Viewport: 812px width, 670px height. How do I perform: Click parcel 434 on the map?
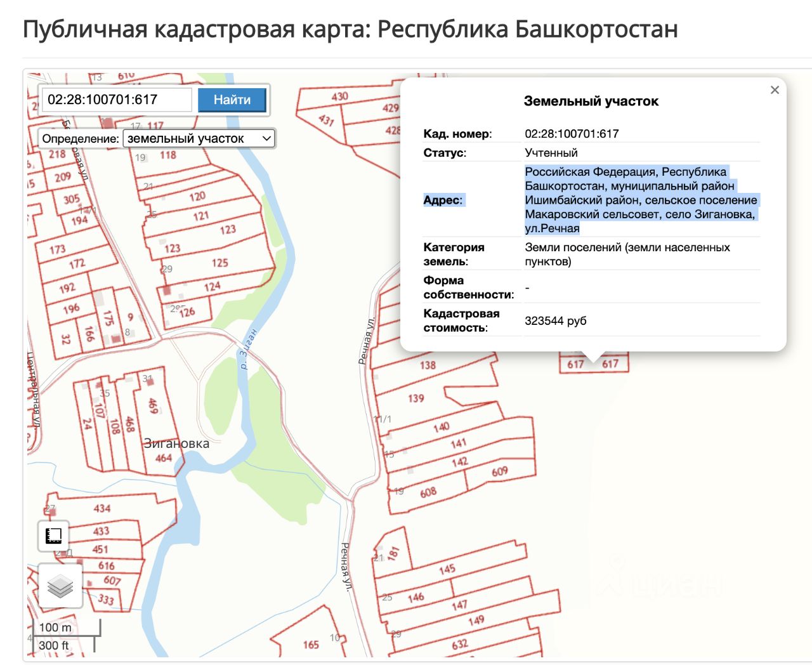102,508
